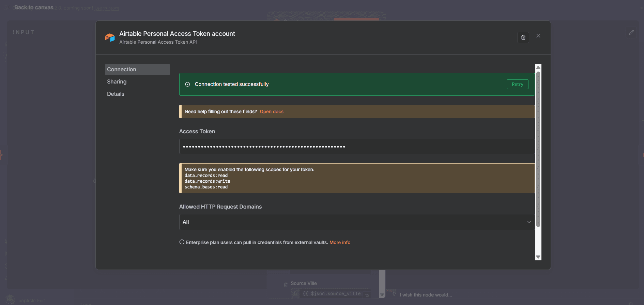The image size is (644, 305).
Task: Click the pencil edit icon behind dialog
Action: pos(631,32)
